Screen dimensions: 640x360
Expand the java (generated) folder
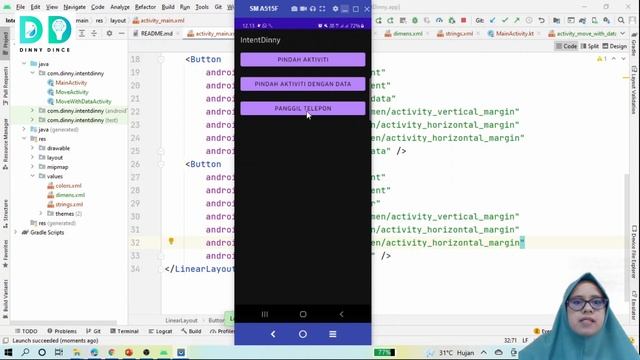(x=24, y=129)
